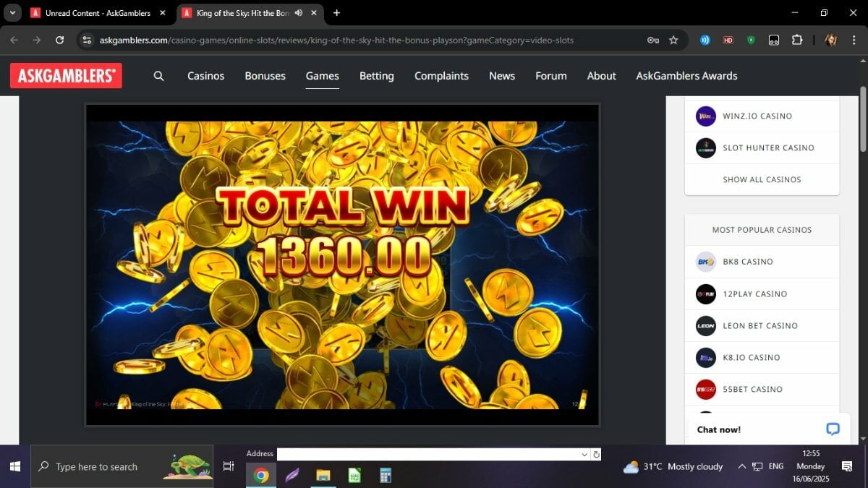The width and height of the screenshot is (868, 488).
Task: Open the Bonuses menu
Action: tap(265, 76)
